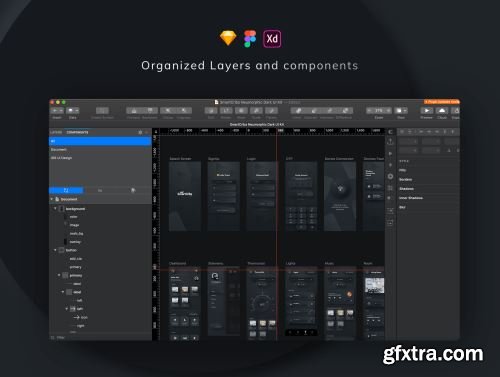Show layer styles segment button

[133, 190]
